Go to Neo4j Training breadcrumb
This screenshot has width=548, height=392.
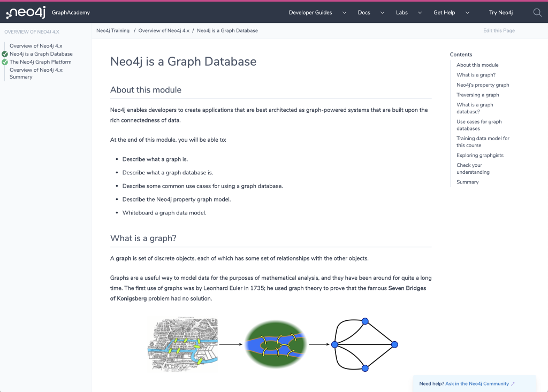coord(113,30)
